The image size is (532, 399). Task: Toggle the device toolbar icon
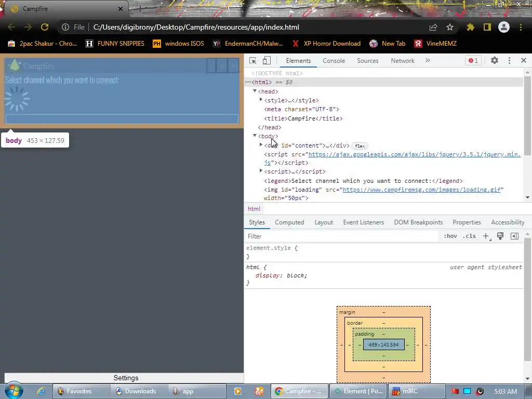[267, 60]
